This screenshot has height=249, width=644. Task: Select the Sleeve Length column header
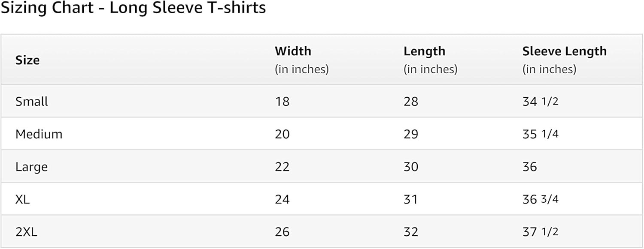tap(564, 51)
